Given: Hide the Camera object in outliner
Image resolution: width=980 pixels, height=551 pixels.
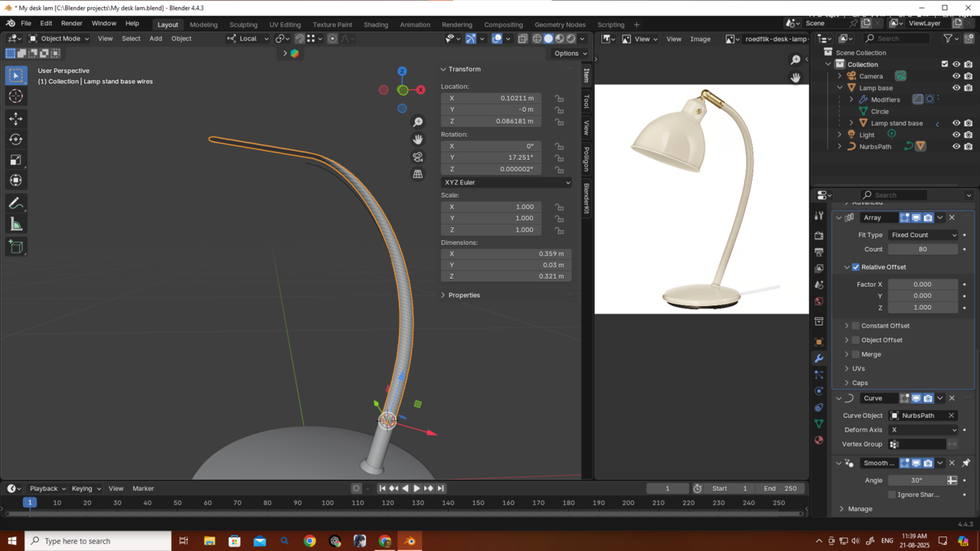Looking at the screenshot, I should tap(955, 77).
